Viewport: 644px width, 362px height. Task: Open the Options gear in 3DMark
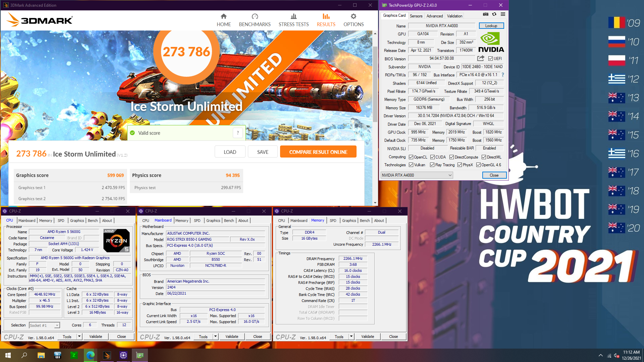coord(354,16)
